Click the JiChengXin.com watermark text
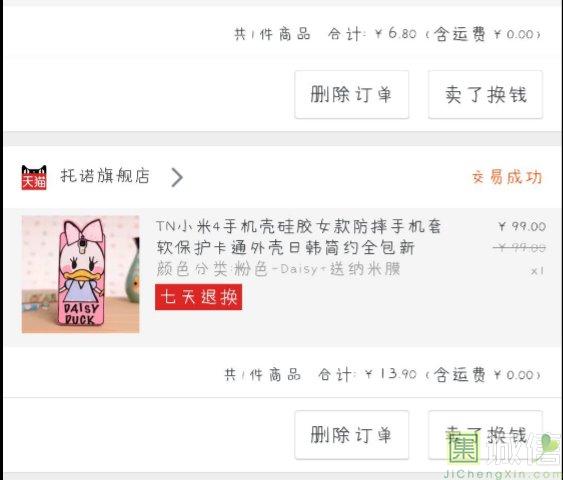Viewport: 563px width, 480px height. point(503,474)
